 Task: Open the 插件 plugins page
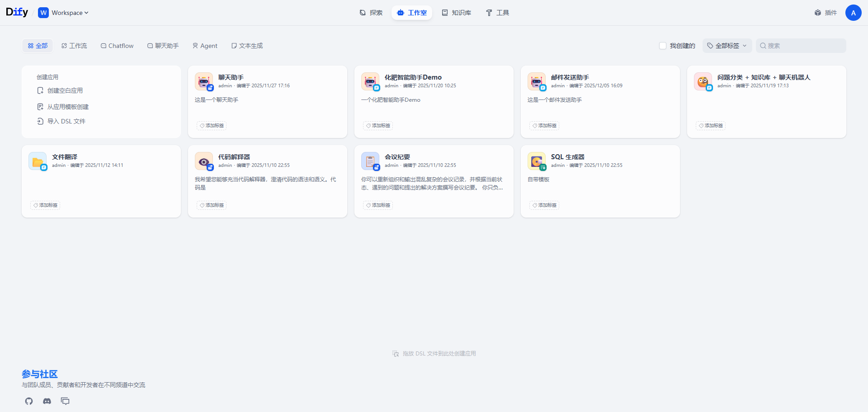pyautogui.click(x=826, y=13)
